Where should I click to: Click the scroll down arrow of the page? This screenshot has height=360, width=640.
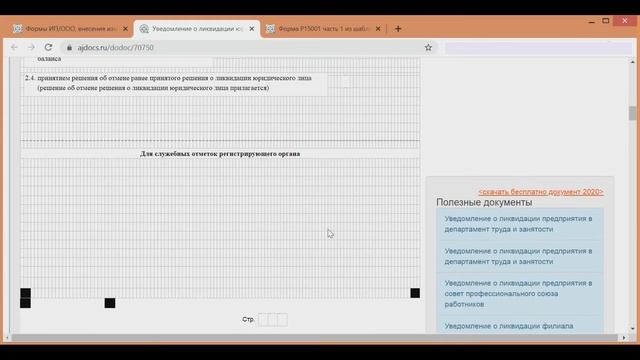point(632,329)
